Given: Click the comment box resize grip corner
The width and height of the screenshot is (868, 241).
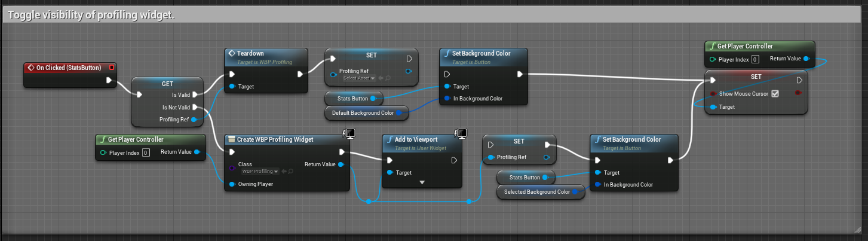Looking at the screenshot, I should pyautogui.click(x=858, y=229).
